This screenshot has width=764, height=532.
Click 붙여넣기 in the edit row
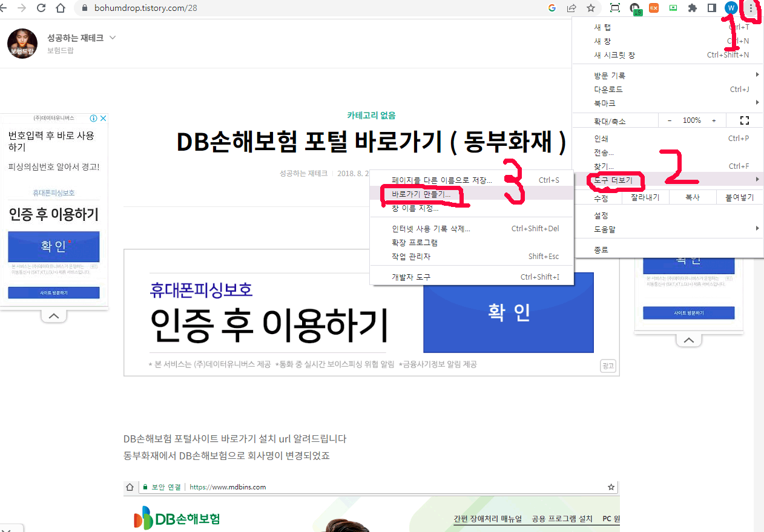[x=739, y=197]
